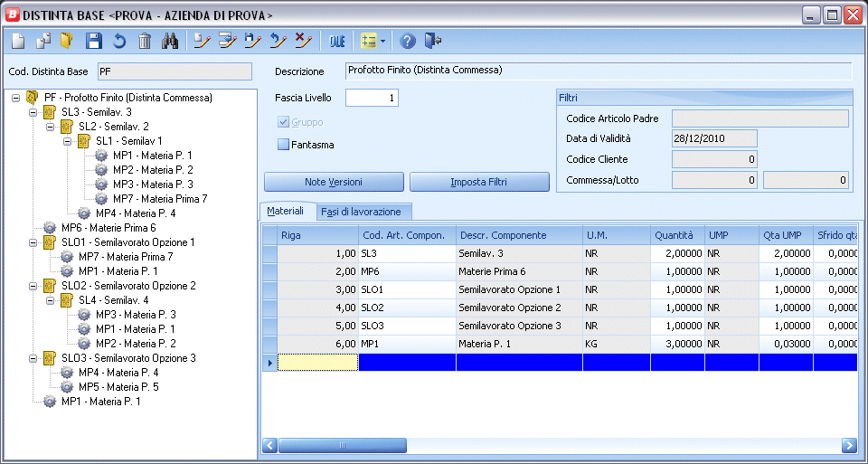Click the Riga cell of new row
The image size is (868, 464).
click(317, 363)
